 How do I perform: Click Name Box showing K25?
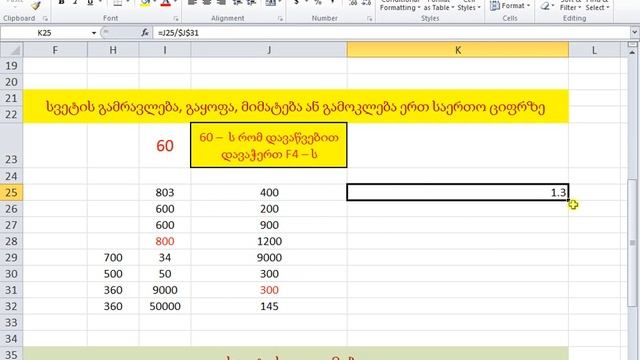click(45, 33)
